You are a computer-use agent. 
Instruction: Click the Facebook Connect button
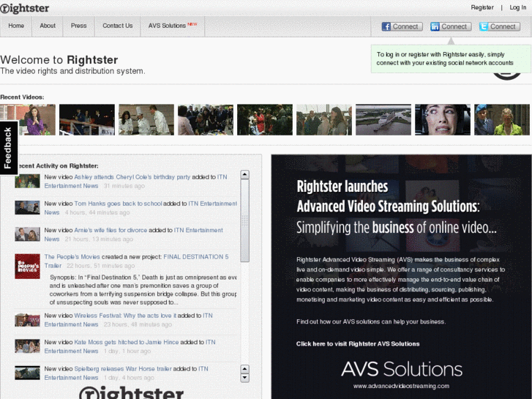[x=402, y=26]
